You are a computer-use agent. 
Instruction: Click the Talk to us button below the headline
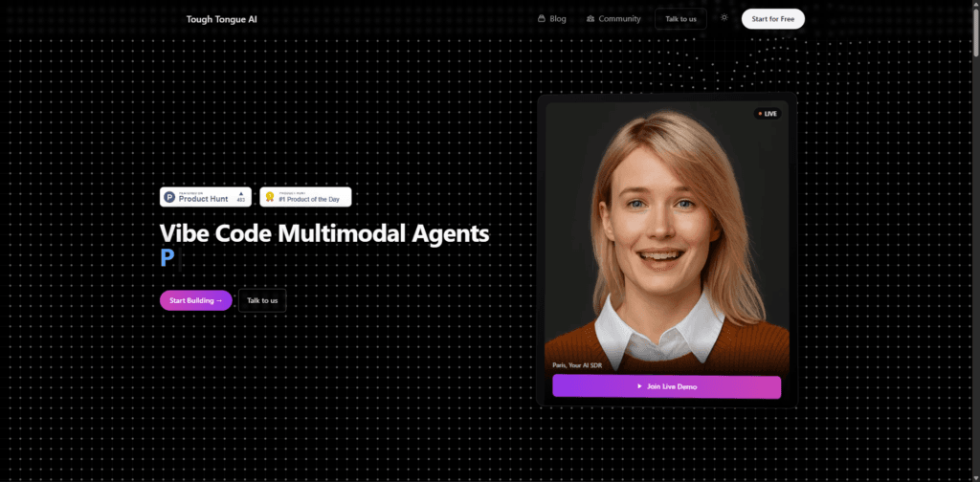pyautogui.click(x=262, y=300)
